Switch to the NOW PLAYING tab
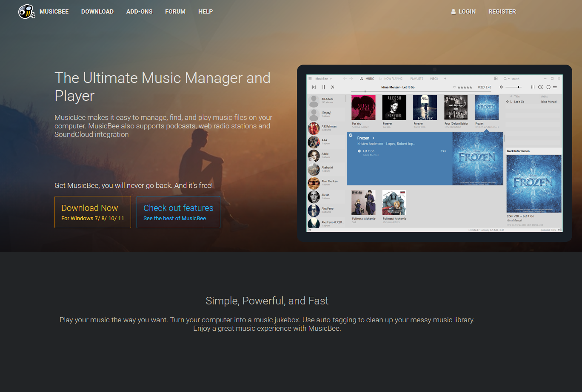Image resolution: width=582 pixels, height=392 pixels. 391,79
